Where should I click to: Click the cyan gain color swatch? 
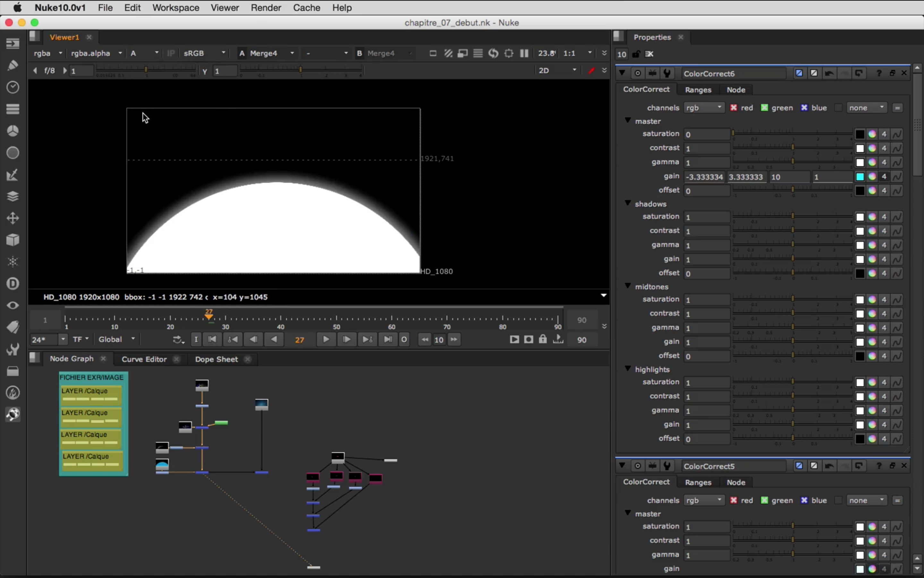click(x=860, y=177)
